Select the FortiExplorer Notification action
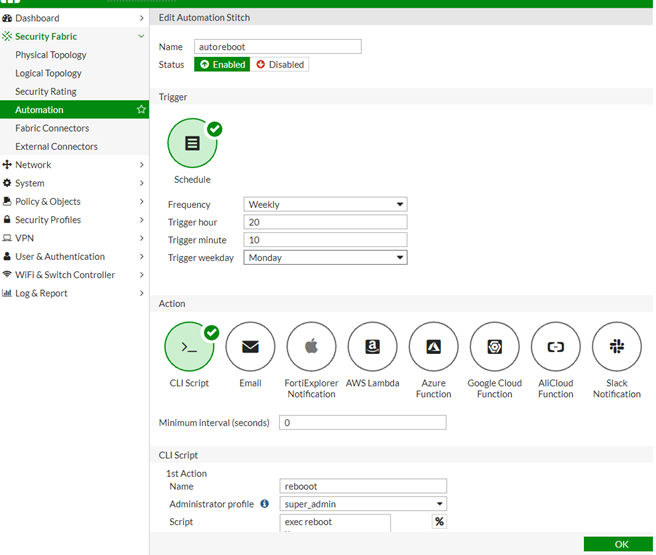The height and width of the screenshot is (555, 656). [x=311, y=347]
